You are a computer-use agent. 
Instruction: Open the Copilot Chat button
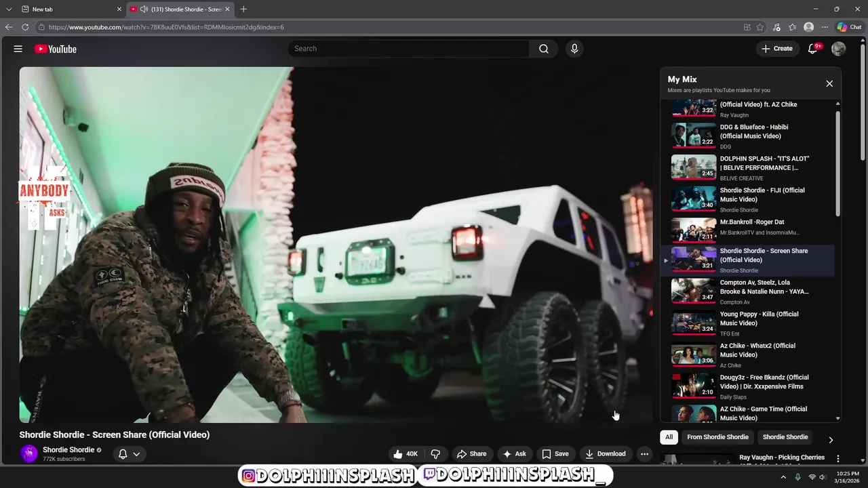click(849, 27)
